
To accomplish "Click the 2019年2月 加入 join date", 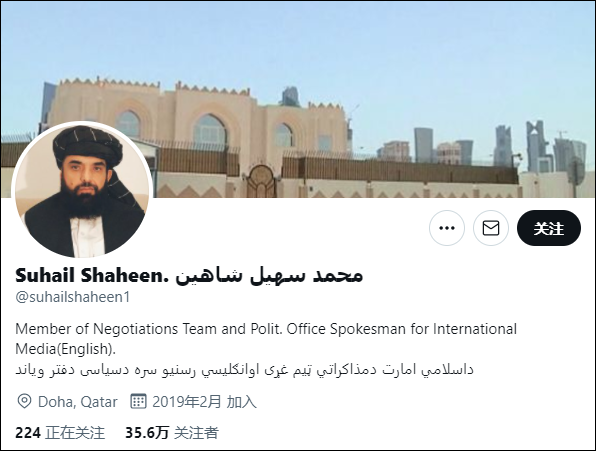I will (x=204, y=401).
